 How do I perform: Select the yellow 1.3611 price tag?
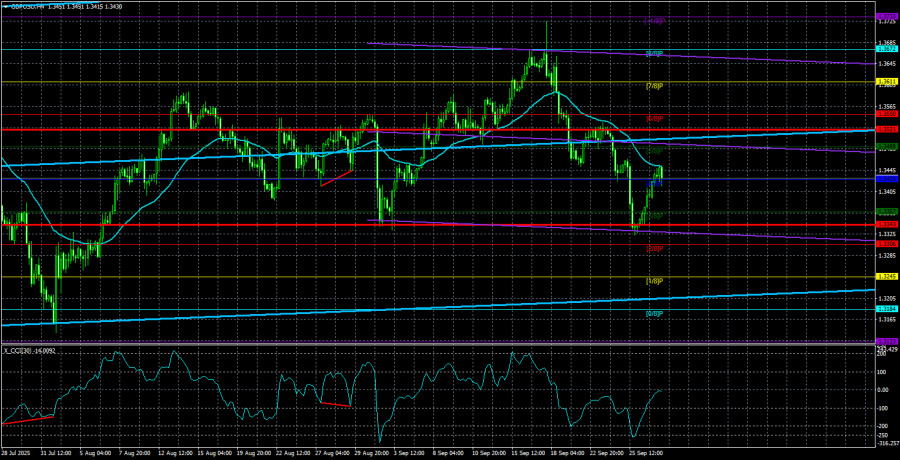pyautogui.click(x=886, y=81)
